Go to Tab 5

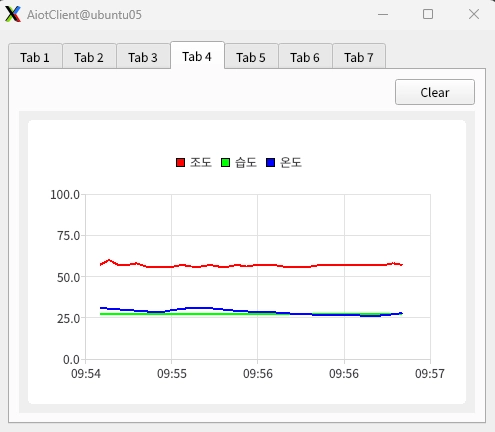[x=251, y=56]
